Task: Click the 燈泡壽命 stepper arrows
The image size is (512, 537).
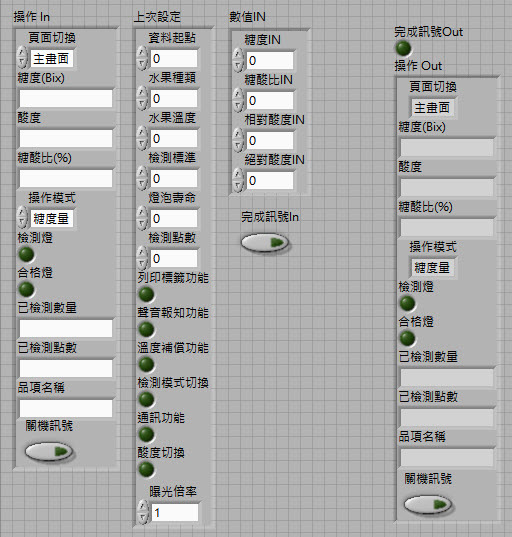Action: [x=142, y=218]
